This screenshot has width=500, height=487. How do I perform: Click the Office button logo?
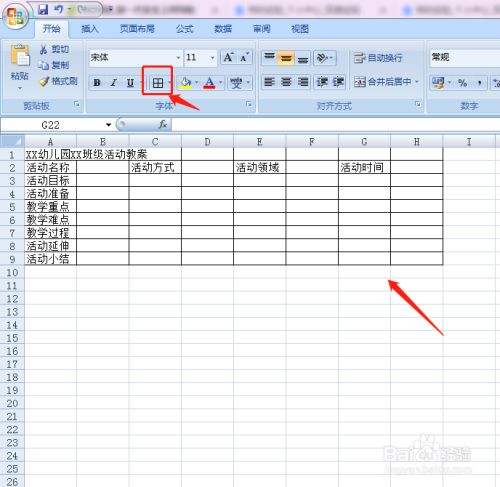tap(15, 16)
